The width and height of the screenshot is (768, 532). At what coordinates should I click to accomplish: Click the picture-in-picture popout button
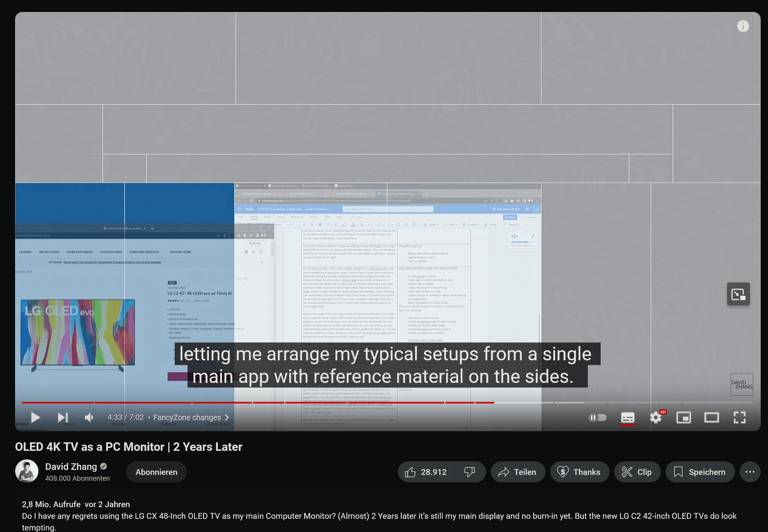click(738, 294)
